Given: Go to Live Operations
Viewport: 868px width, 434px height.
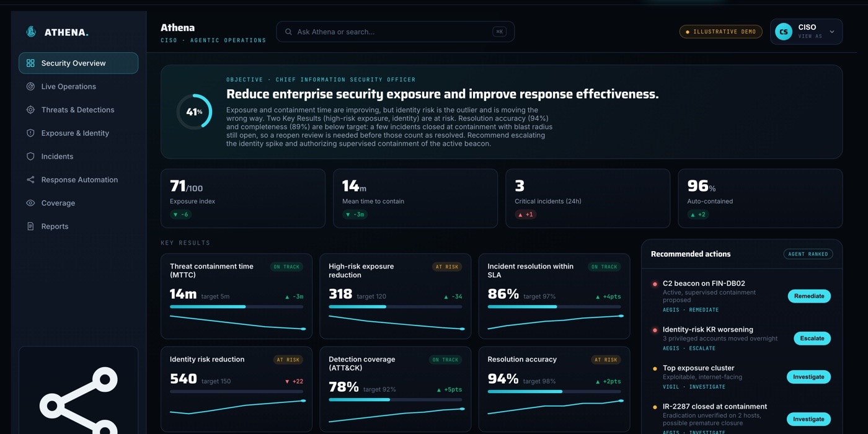Looking at the screenshot, I should pos(78,87).
